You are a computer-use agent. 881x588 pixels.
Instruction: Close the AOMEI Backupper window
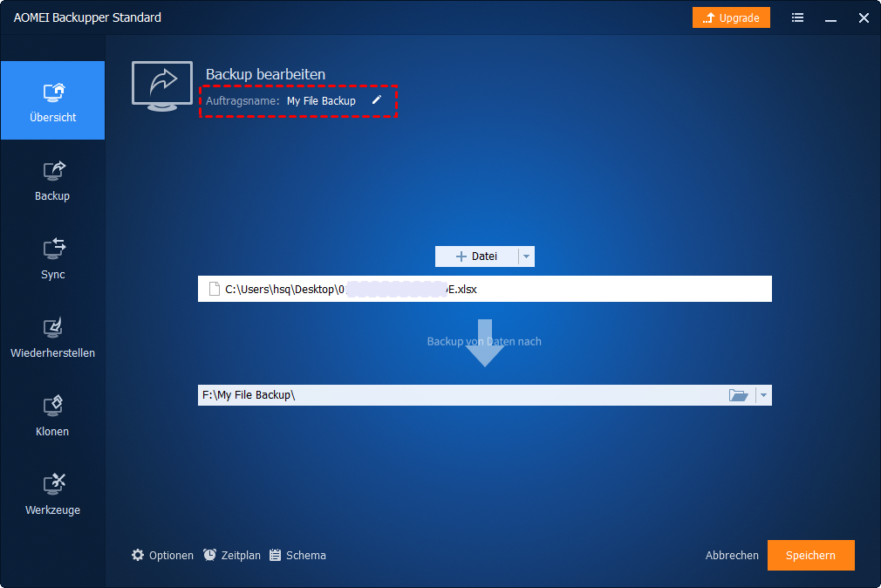click(x=864, y=17)
